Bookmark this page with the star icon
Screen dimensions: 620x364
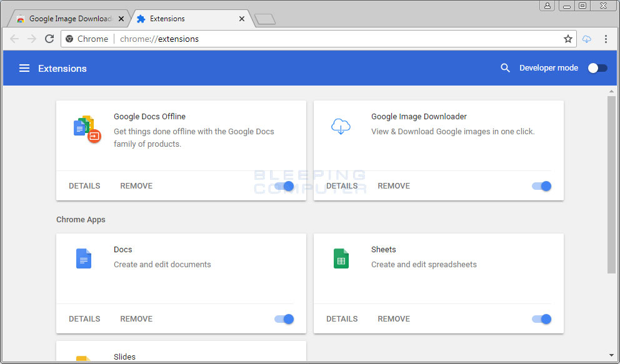pyautogui.click(x=567, y=39)
